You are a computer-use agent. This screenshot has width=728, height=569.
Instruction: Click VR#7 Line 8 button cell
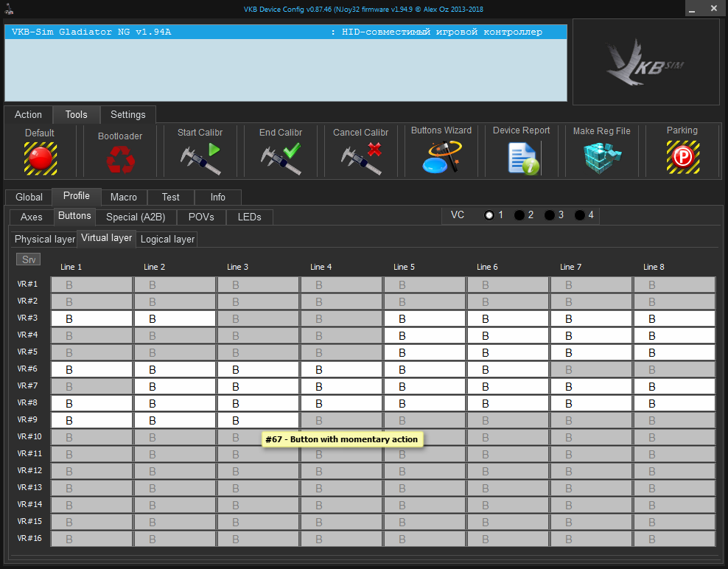(x=674, y=386)
